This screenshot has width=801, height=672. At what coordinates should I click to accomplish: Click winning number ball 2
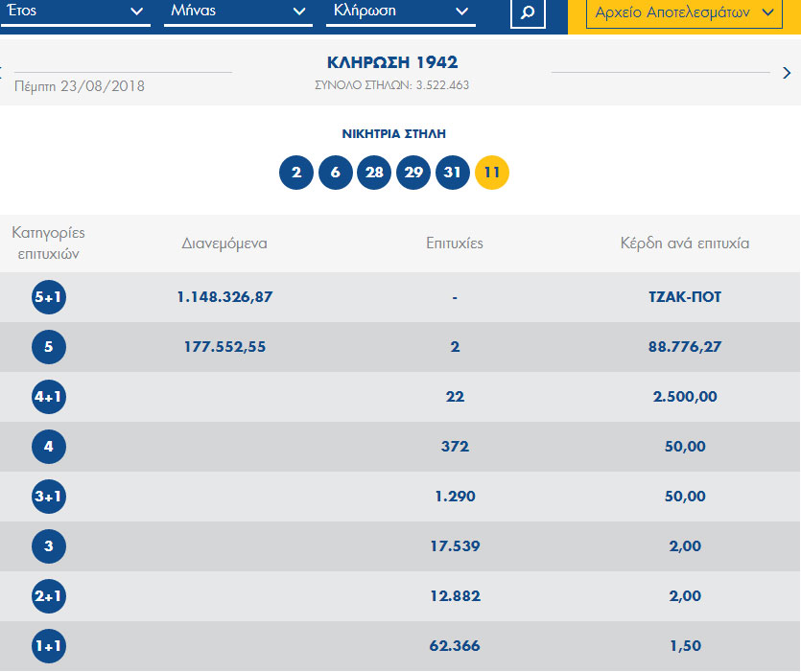coord(296,174)
